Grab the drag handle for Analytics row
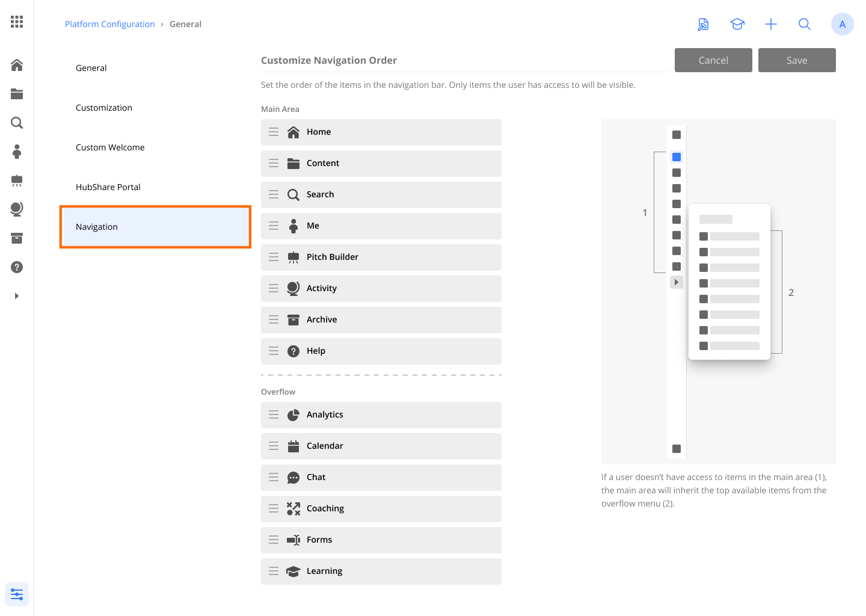 tap(274, 414)
